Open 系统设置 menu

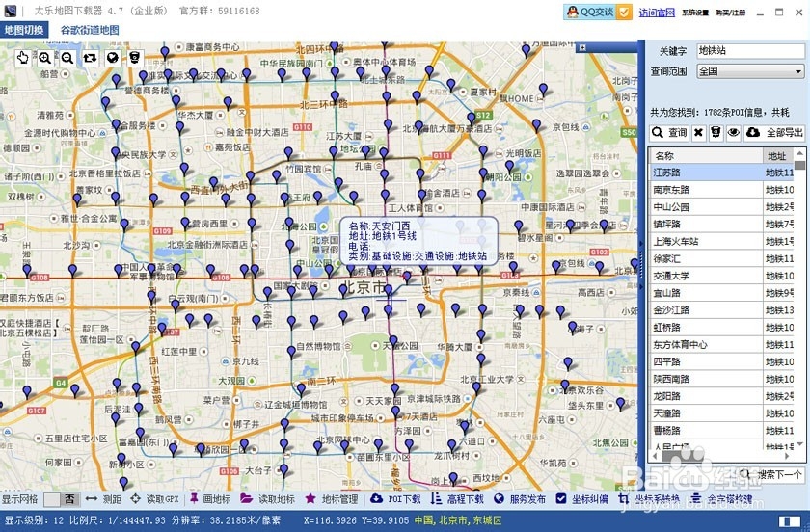tap(695, 13)
